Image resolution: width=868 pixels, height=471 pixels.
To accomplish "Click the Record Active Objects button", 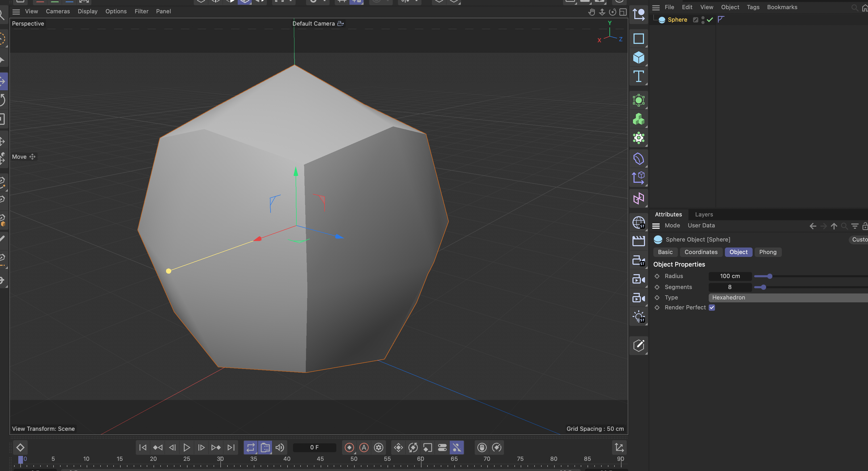I will click(349, 448).
